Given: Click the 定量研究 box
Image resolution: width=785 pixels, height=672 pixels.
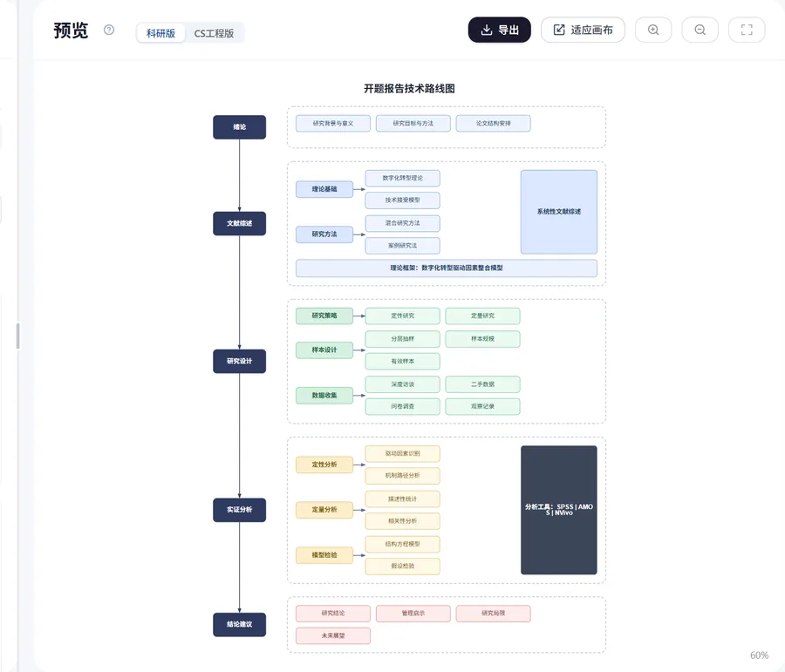Looking at the screenshot, I should point(482,316).
